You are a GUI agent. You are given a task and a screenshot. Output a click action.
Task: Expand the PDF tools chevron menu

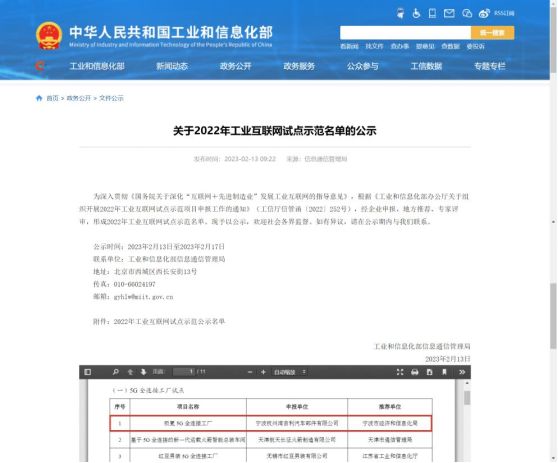pyautogui.click(x=462, y=372)
